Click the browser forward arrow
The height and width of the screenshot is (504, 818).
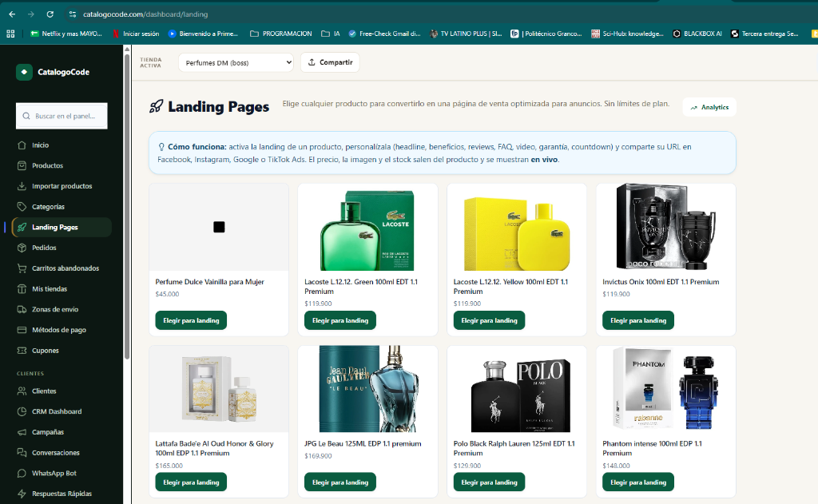31,14
